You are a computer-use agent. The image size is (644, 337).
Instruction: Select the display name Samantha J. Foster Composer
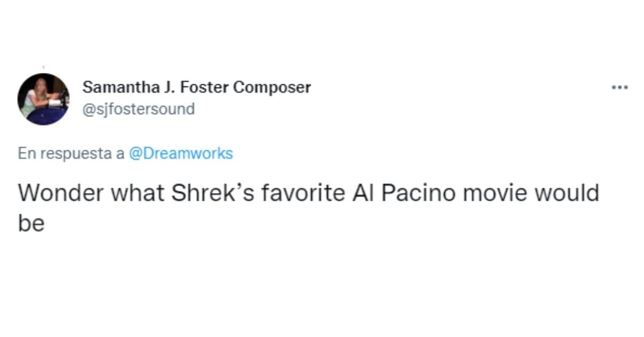[x=196, y=87]
